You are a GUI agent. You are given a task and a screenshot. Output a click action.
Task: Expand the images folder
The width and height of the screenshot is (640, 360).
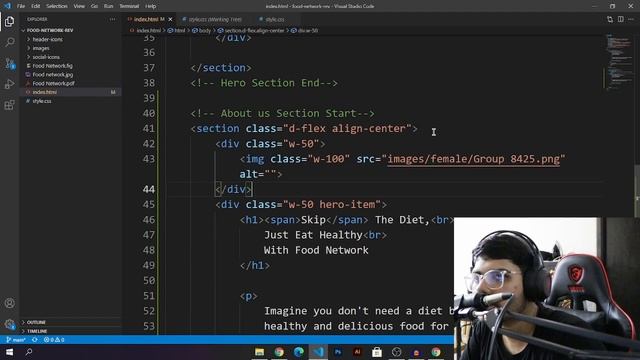40,48
